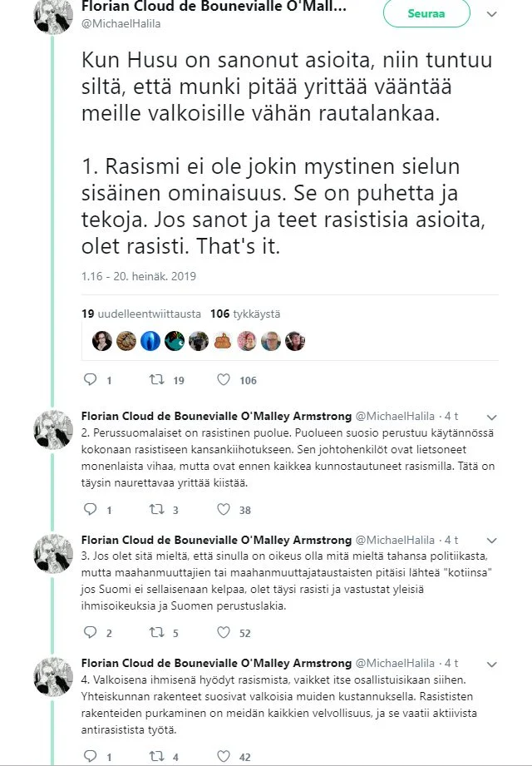Like the main tweet with the heart
This screenshot has width=532, height=766.
(222, 379)
